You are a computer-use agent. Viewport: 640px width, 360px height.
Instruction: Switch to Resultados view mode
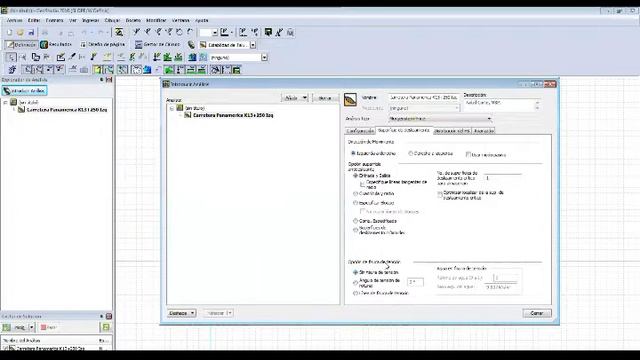(x=56, y=44)
